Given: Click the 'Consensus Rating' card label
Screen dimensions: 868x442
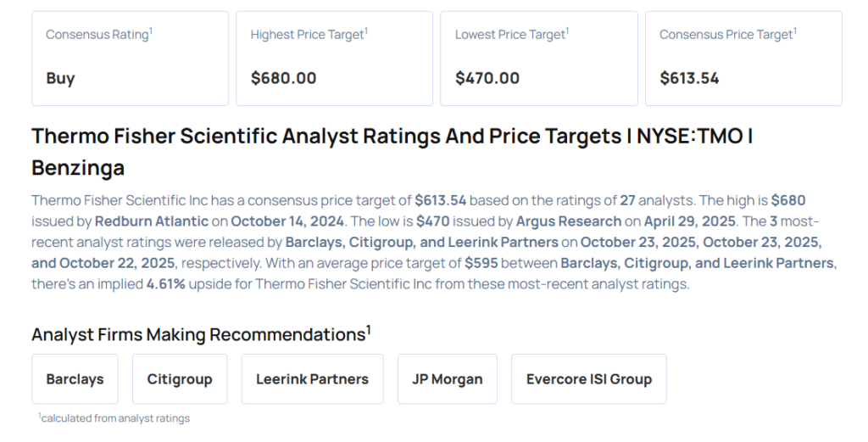Looking at the screenshot, I should point(97,35).
